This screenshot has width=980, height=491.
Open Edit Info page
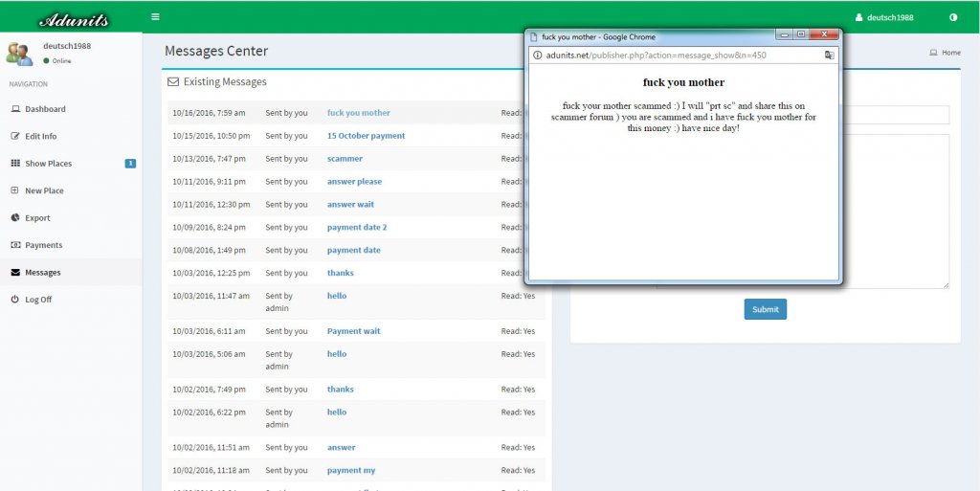40,136
